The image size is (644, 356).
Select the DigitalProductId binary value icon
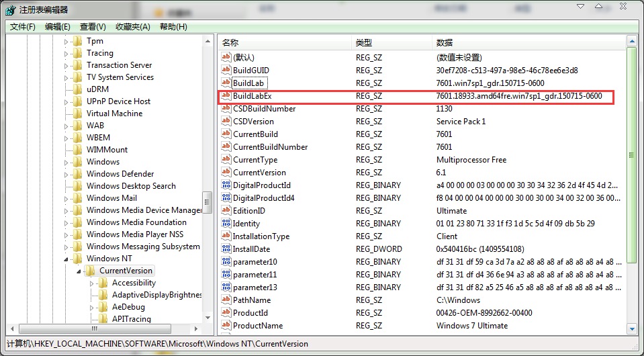[226, 185]
